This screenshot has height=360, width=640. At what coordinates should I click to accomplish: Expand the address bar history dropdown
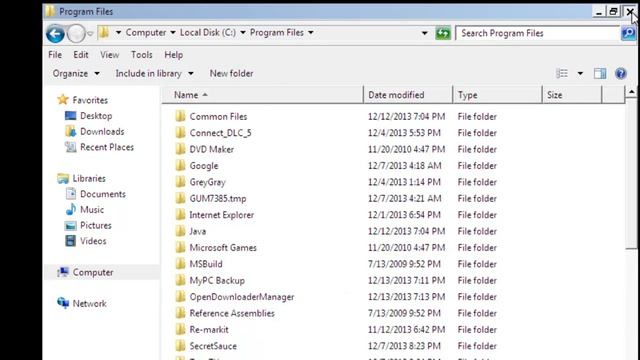(424, 33)
